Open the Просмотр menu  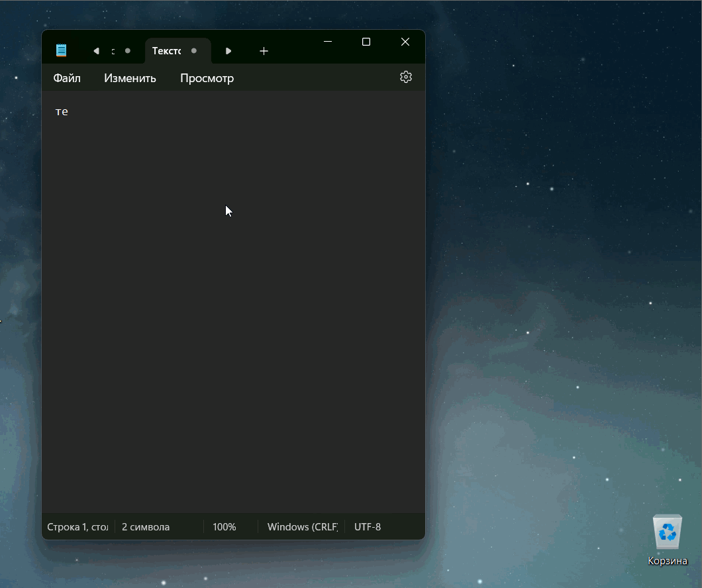[x=207, y=78]
